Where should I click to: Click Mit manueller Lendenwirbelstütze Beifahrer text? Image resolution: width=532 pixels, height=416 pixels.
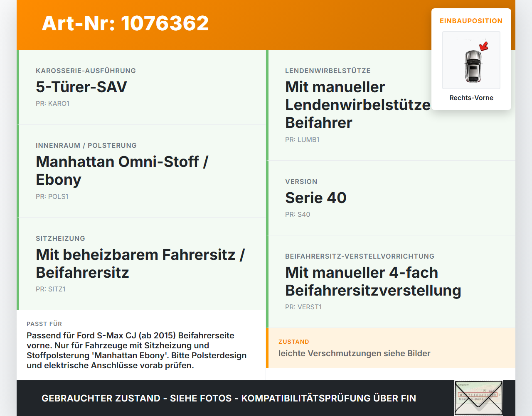click(x=358, y=105)
